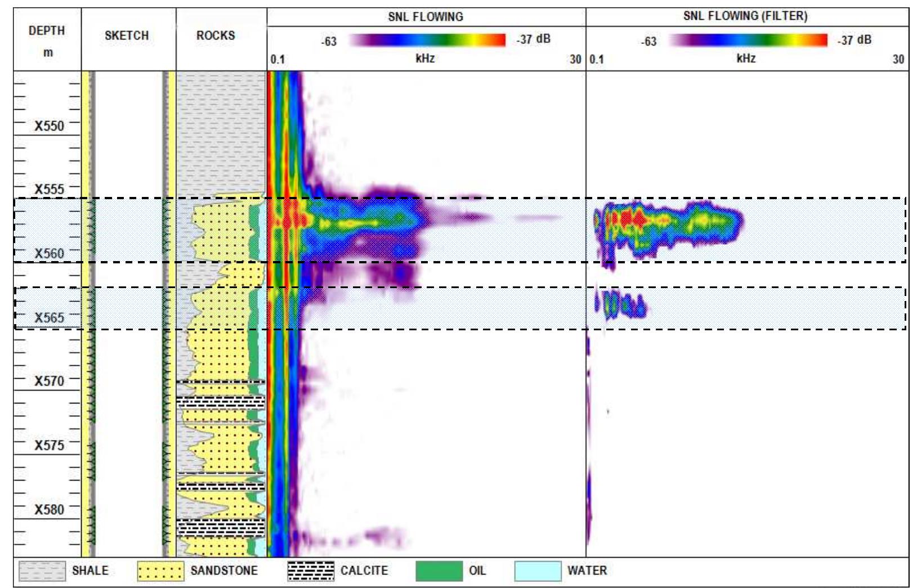Click the kHz label in SNL FLOWING (FILTER)

coord(746,59)
